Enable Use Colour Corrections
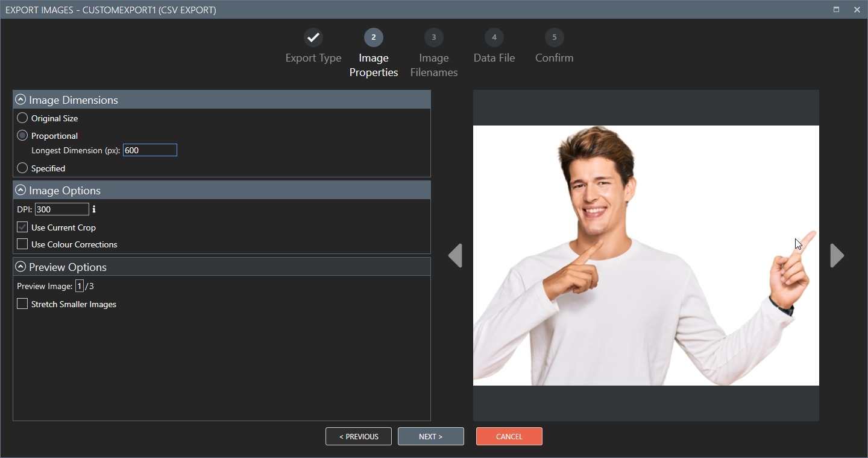The width and height of the screenshot is (868, 458). (x=22, y=244)
